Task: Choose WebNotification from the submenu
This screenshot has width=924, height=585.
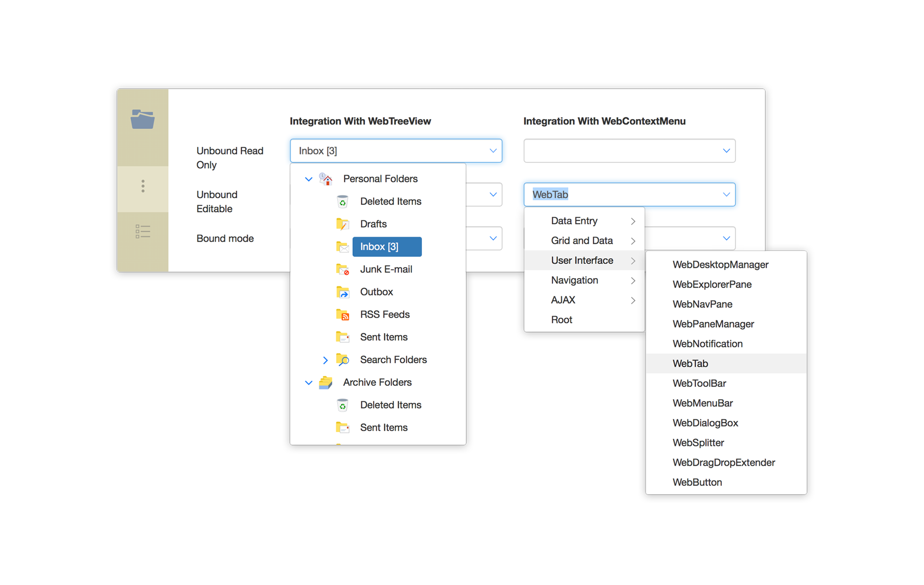Action: [707, 344]
